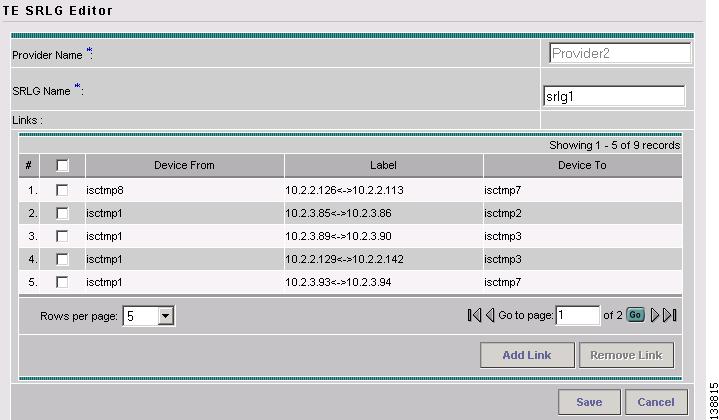Click the green Go button

point(635,315)
